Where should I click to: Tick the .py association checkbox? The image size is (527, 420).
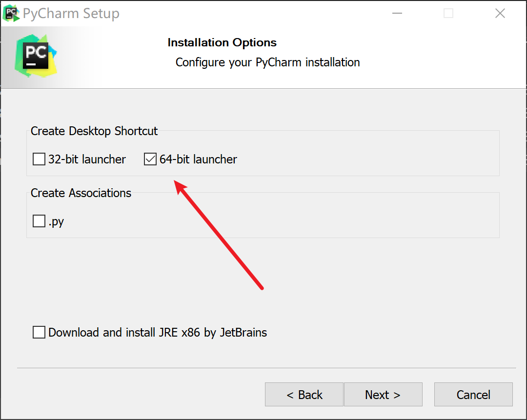coord(39,221)
